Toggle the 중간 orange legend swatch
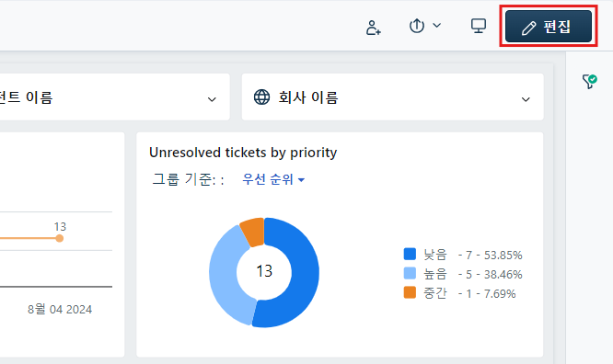 (410, 292)
